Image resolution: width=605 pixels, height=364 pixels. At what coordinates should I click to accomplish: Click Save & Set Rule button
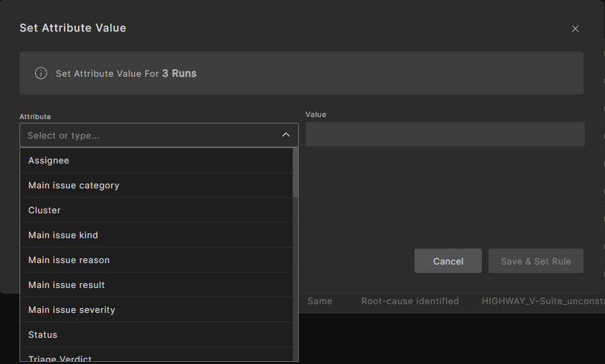tap(536, 261)
